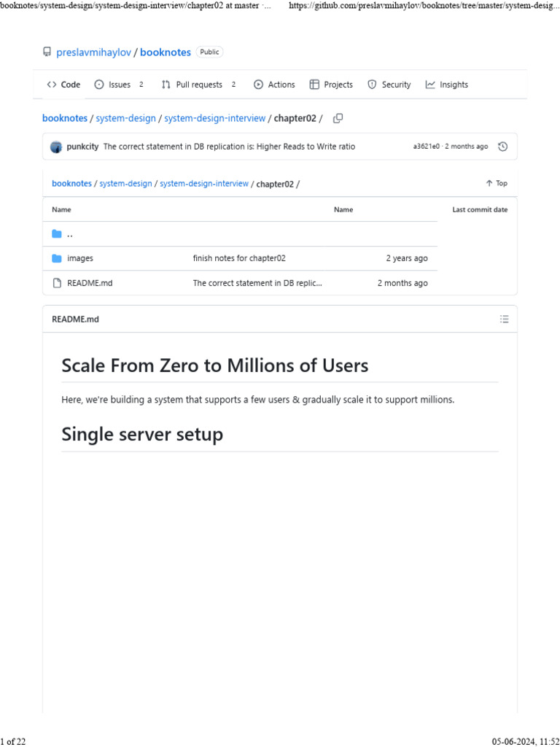The height and width of the screenshot is (747, 560).
Task: Click punkcity's avatar image
Action: point(56,147)
